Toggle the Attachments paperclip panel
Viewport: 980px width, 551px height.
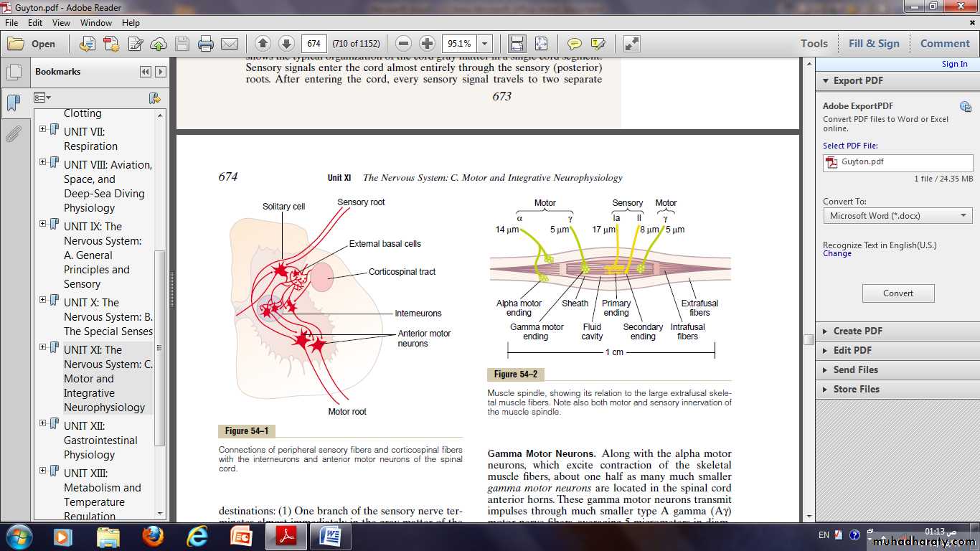coord(13,134)
